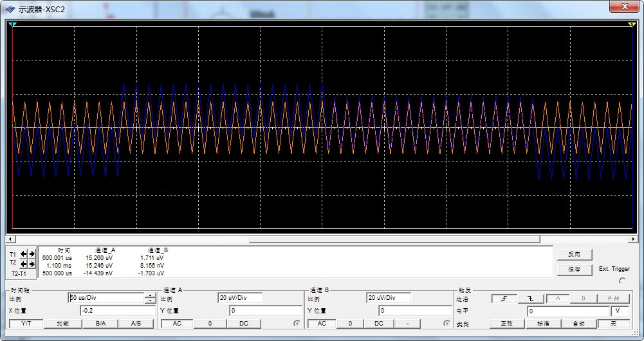
Task: Move cursor T1 right with arrow
Action: [32, 254]
